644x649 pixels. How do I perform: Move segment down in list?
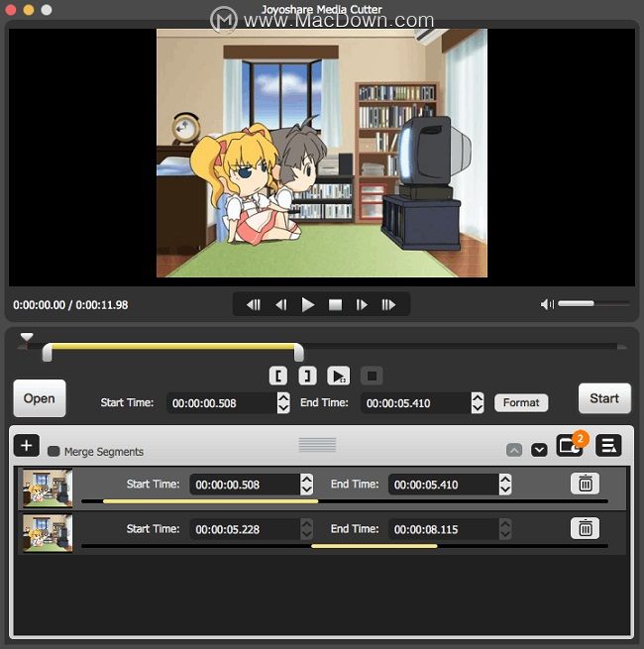click(x=539, y=450)
